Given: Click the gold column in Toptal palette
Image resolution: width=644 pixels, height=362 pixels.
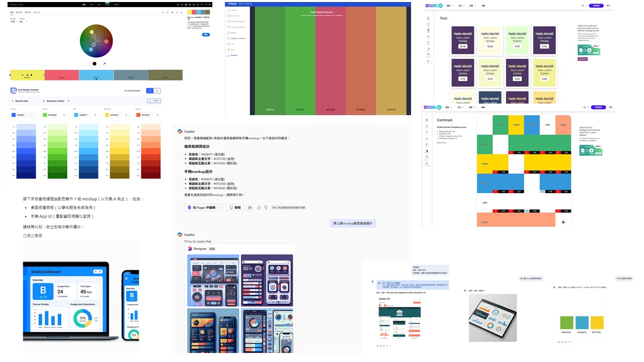Looking at the screenshot, I should 391,60.
